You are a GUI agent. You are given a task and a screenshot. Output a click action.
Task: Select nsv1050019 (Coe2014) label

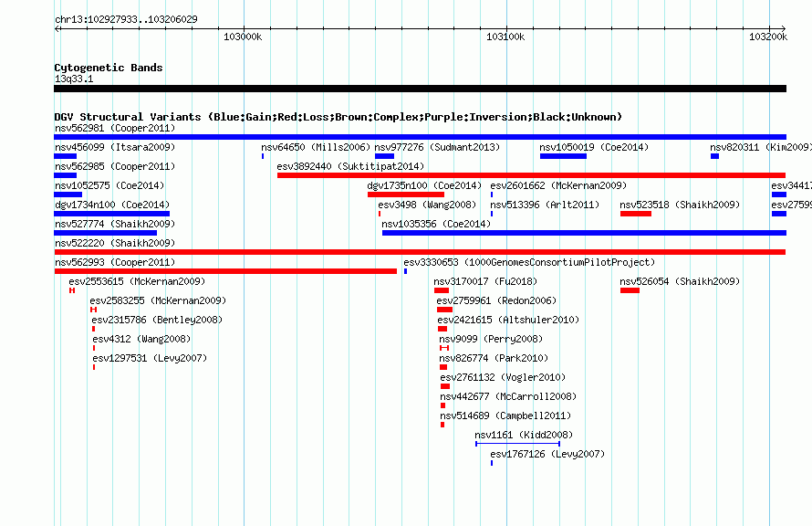(593, 147)
